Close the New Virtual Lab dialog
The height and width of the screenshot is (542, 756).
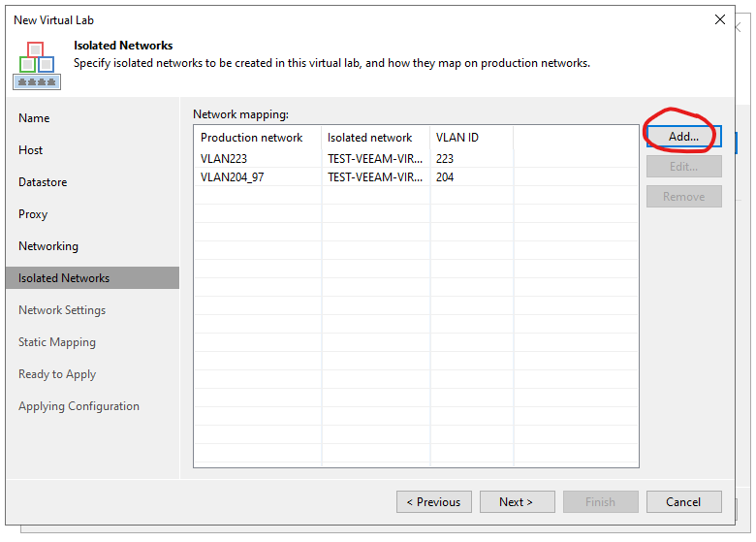719,19
